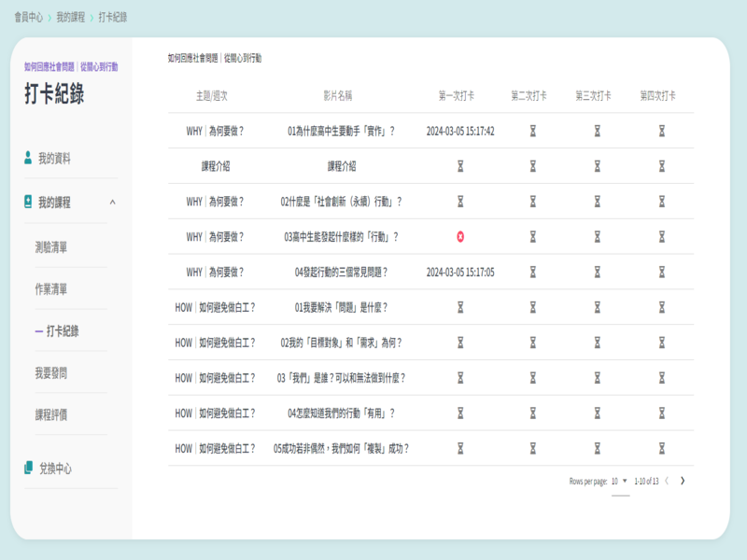Screen dimensions: 747x560
Task: Click the person icon beside 我的資料
Action: [28, 159]
